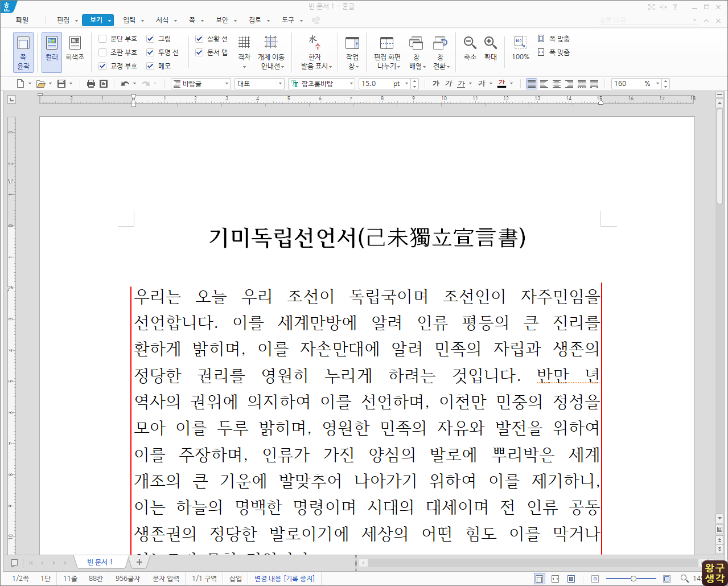Uncheck the 문서 탭 checkbox
This screenshot has height=586, width=728.
pos(199,52)
